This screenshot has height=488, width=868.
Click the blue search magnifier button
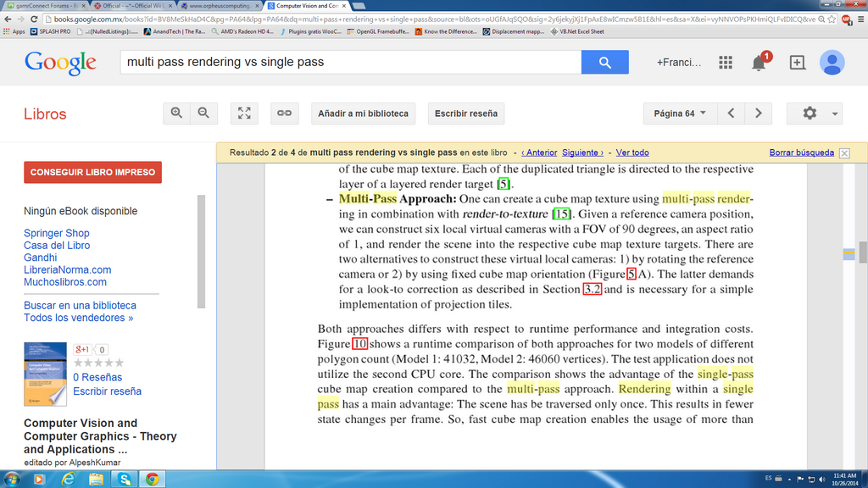pyautogui.click(x=604, y=62)
